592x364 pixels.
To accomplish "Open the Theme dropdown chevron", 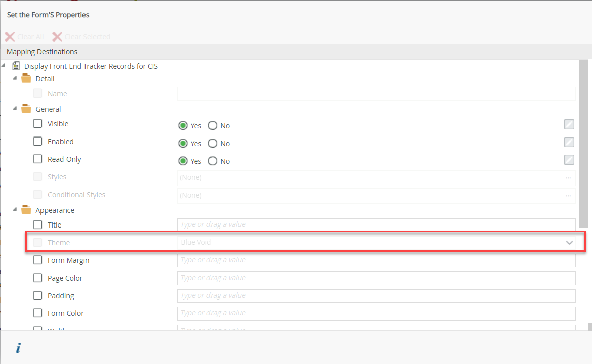I will pos(569,243).
